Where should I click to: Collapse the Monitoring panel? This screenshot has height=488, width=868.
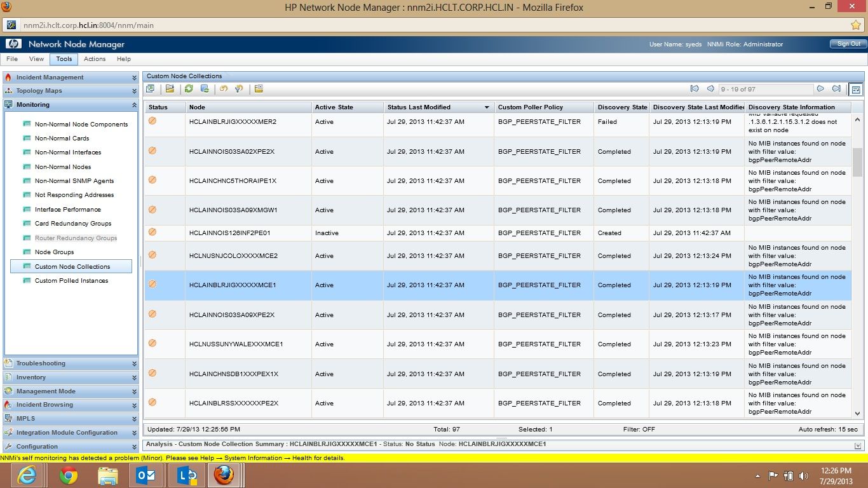click(x=134, y=105)
